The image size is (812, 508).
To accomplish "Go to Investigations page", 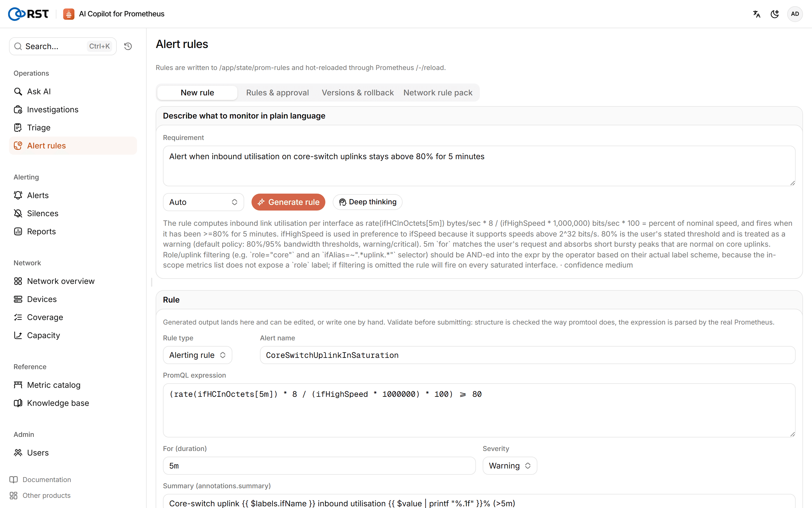I will tap(73, 110).
